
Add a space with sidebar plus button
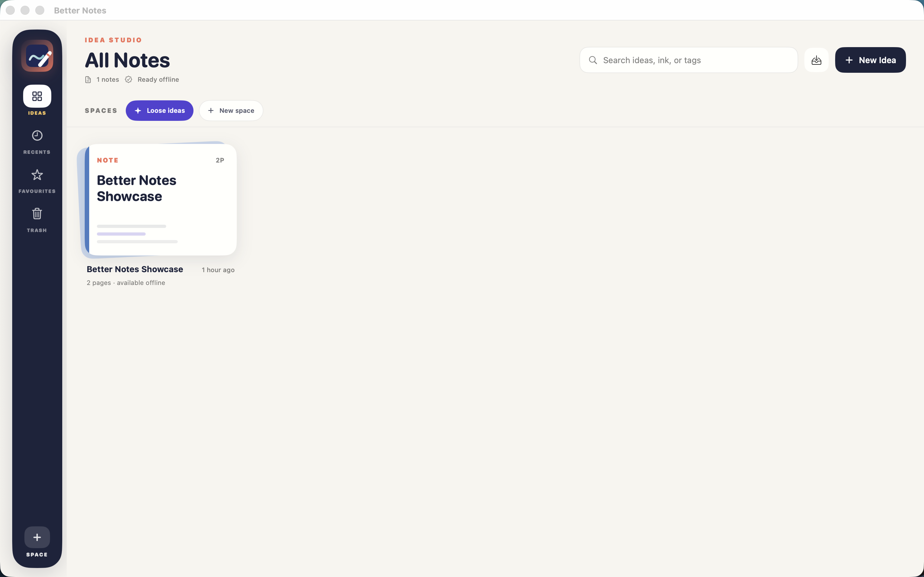coord(37,537)
